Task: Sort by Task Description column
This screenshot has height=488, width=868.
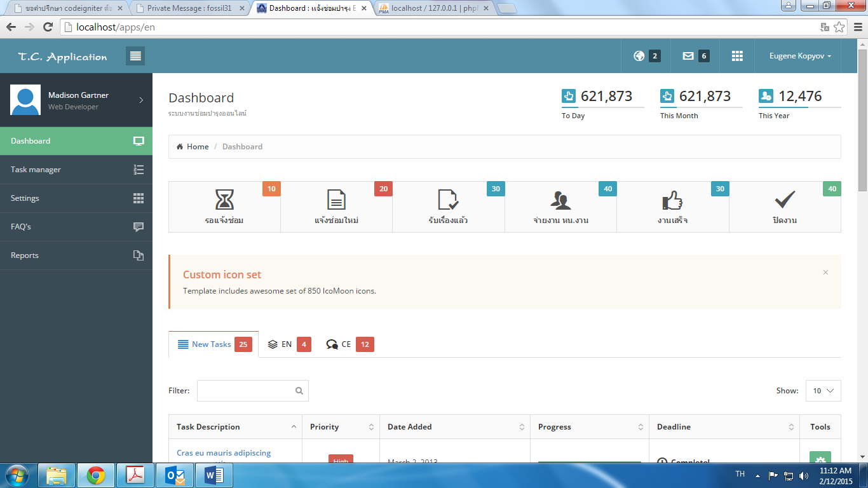Action: [235, 427]
